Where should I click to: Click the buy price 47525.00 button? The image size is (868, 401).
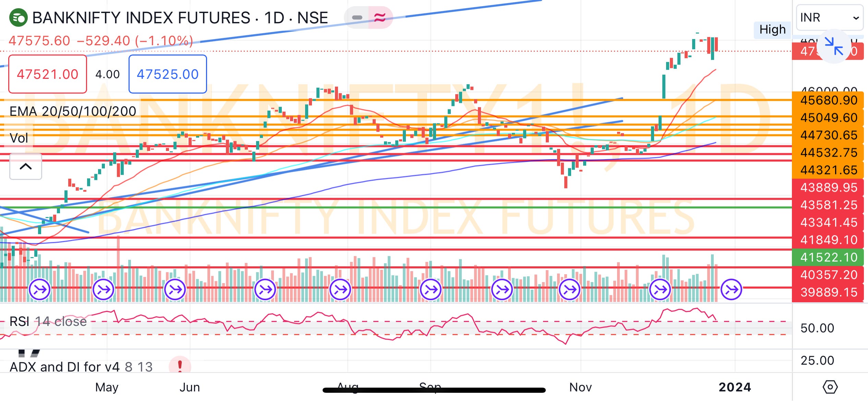pos(168,74)
